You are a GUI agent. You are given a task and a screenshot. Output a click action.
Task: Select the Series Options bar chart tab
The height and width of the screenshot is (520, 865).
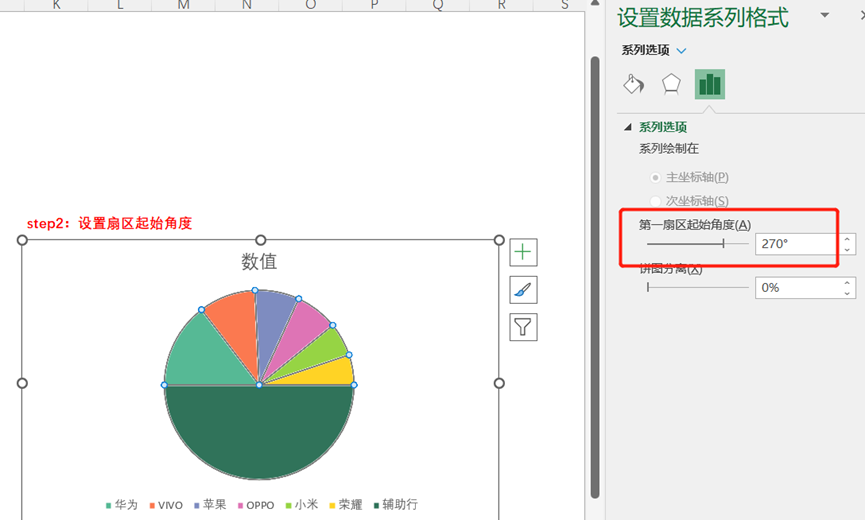(709, 84)
